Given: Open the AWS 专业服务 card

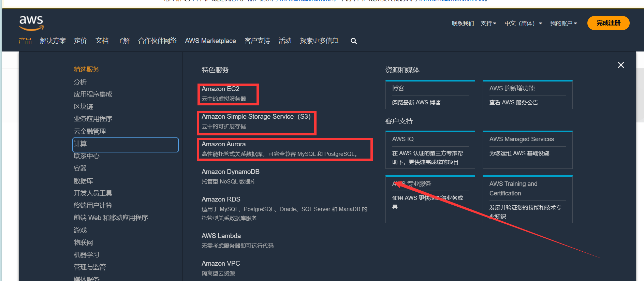Looking at the screenshot, I should pyautogui.click(x=430, y=199).
